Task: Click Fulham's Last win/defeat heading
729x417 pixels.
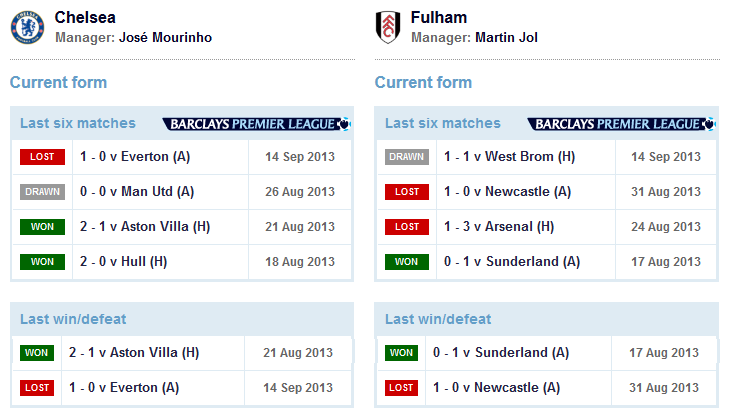Action: pos(438,319)
